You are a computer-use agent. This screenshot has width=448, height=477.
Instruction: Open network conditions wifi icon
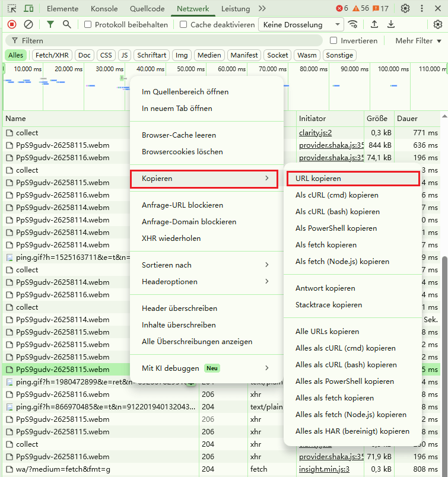[x=354, y=24]
